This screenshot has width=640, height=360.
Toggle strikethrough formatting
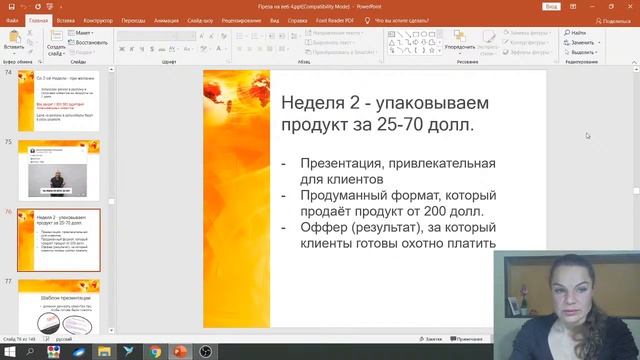pyautogui.click(x=162, y=49)
